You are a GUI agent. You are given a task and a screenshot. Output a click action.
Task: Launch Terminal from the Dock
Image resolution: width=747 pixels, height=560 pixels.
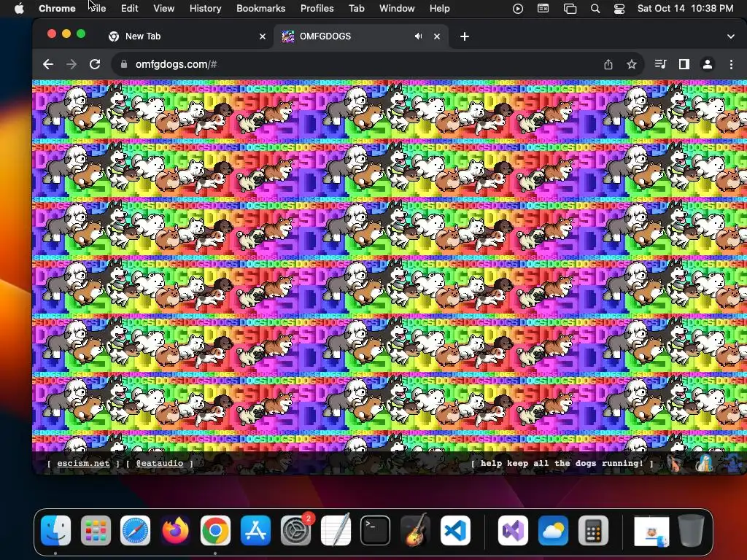(376, 531)
